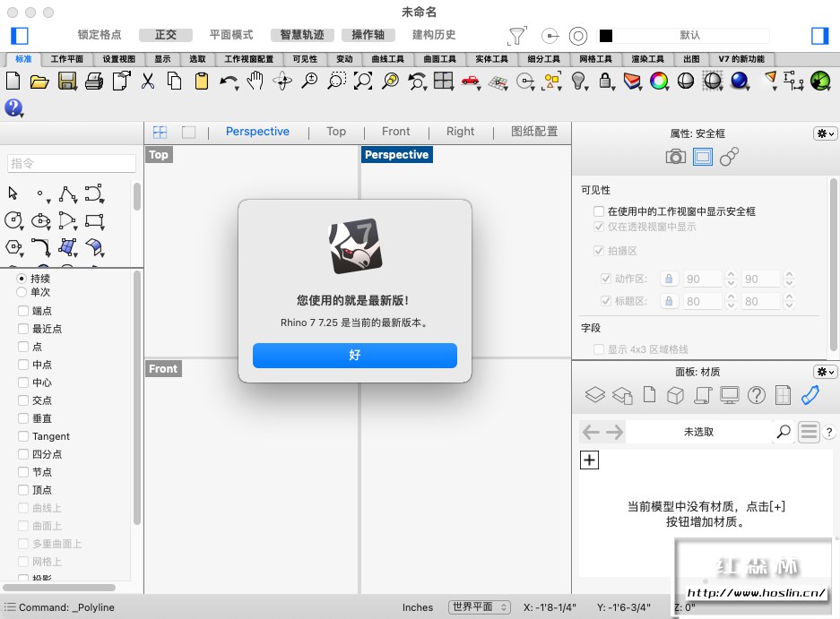This screenshot has height=619, width=840.
Task: Open the status bar command history list icon
Action: coord(10,607)
